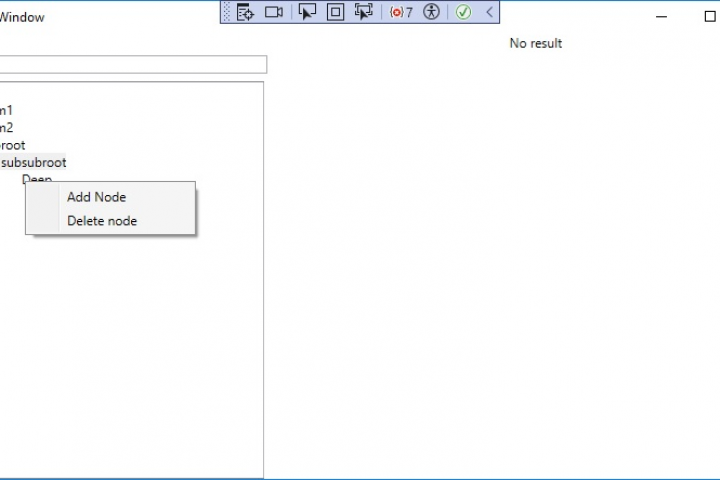Toggle Display Layout Adorners icon
The image size is (720, 480).
tap(335, 12)
